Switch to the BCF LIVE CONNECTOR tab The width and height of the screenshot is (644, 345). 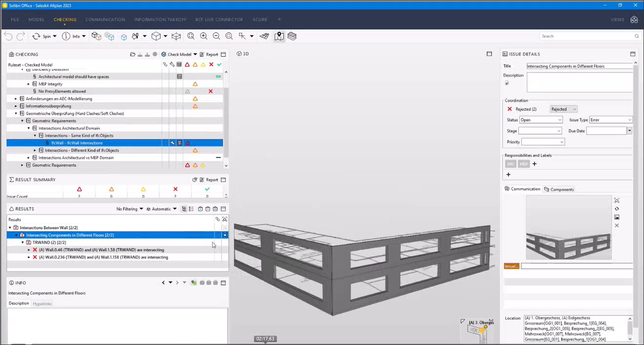[x=219, y=19]
